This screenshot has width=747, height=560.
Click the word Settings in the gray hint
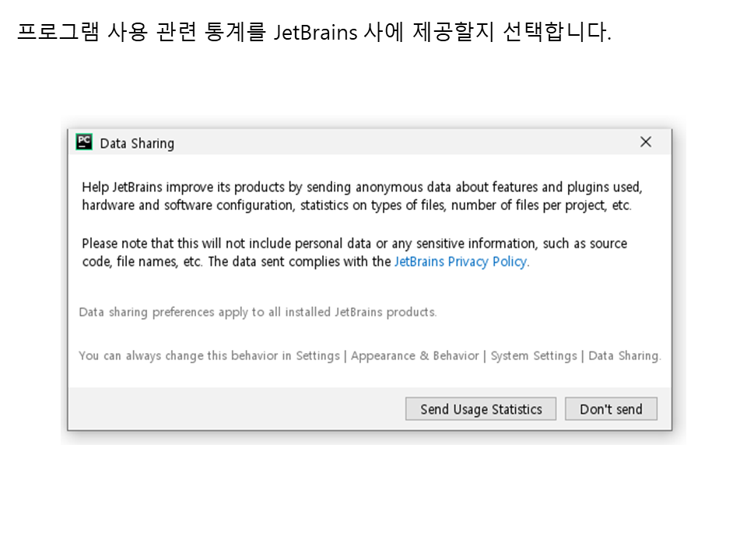pos(317,356)
